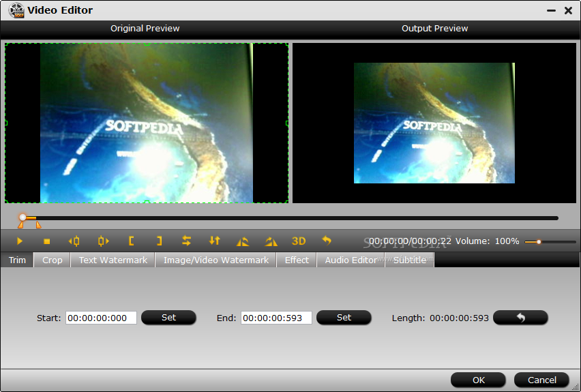The height and width of the screenshot is (392, 581).
Task: Open the Audio Editor tab
Action: pyautogui.click(x=351, y=260)
